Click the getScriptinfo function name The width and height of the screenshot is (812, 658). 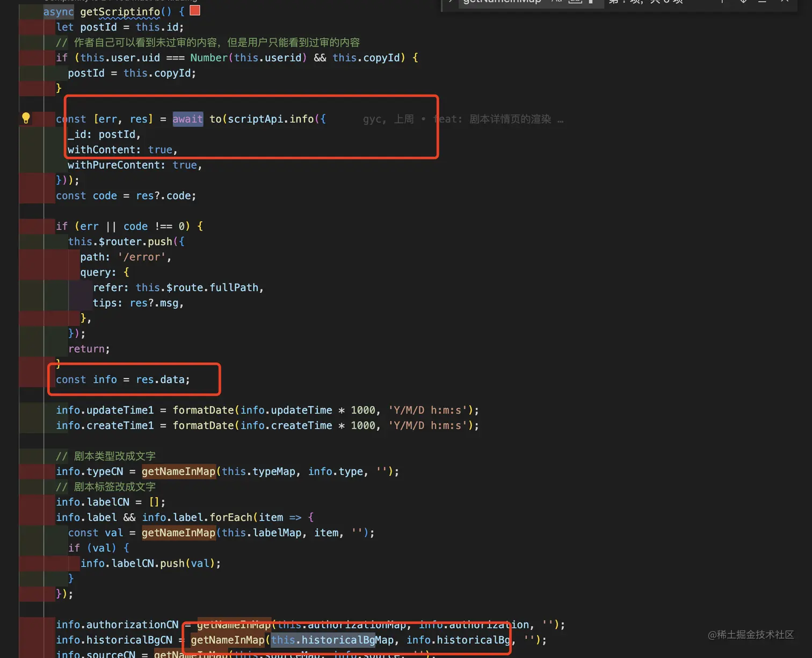point(120,11)
